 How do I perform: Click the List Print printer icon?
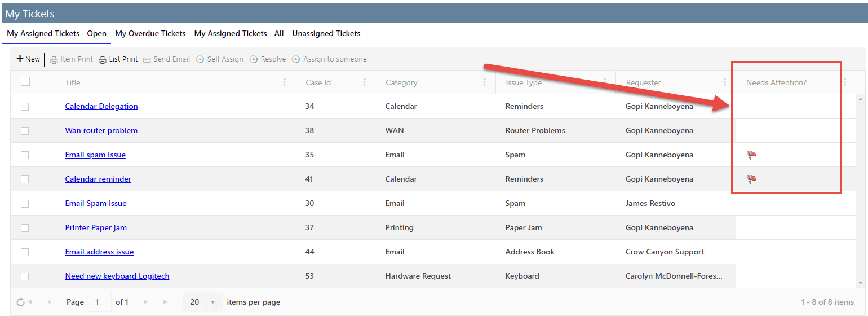click(x=103, y=60)
